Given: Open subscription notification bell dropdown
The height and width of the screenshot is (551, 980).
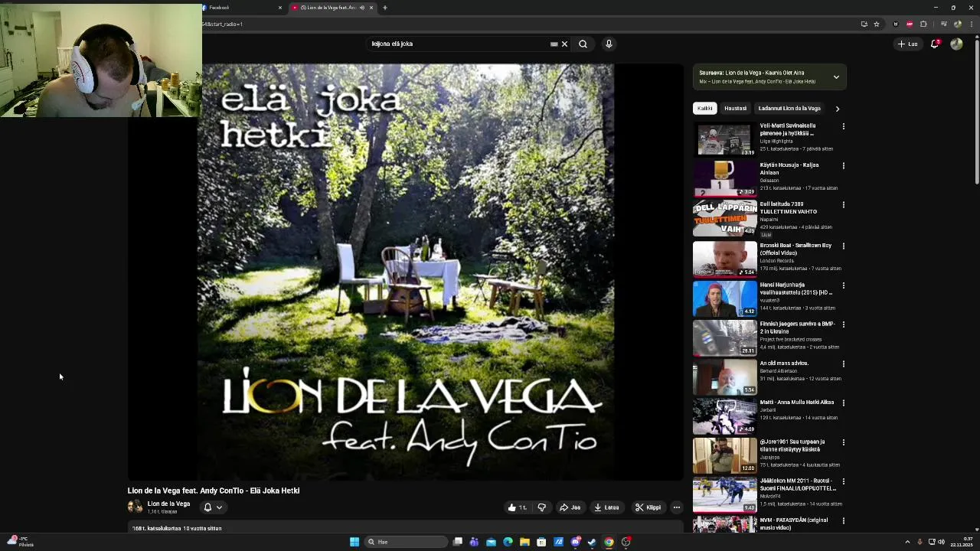Looking at the screenshot, I should (213, 507).
